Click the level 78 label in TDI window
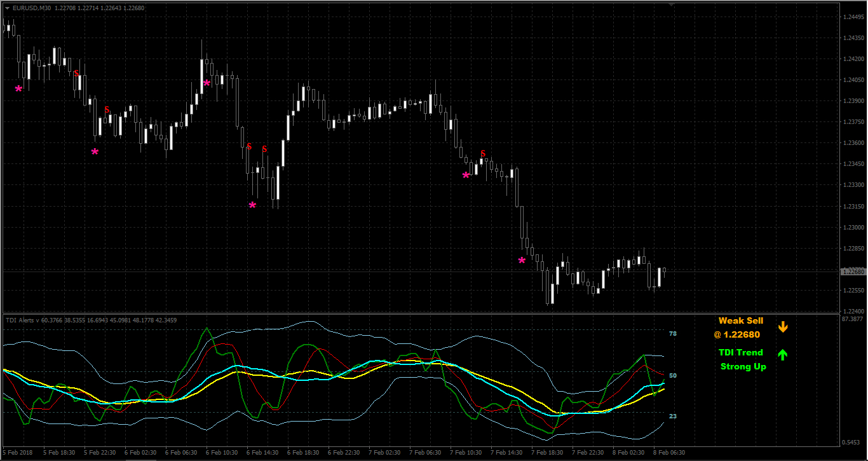The width and height of the screenshot is (868, 461). (x=673, y=334)
